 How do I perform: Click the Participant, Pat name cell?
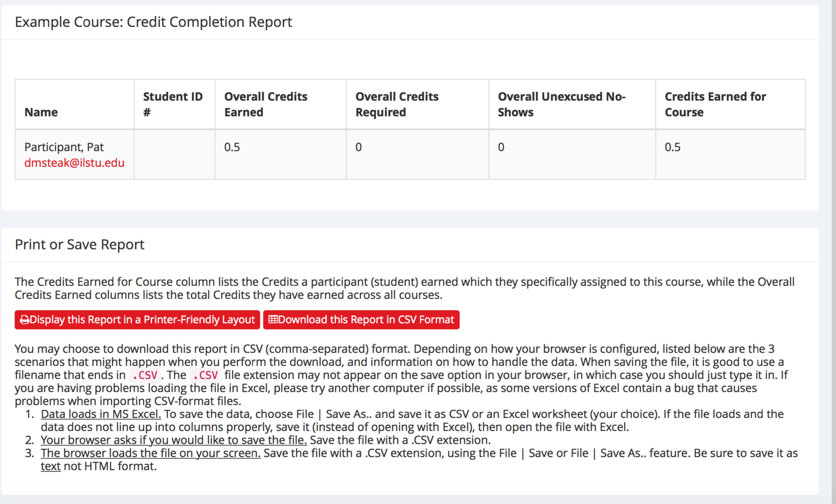coord(64,147)
